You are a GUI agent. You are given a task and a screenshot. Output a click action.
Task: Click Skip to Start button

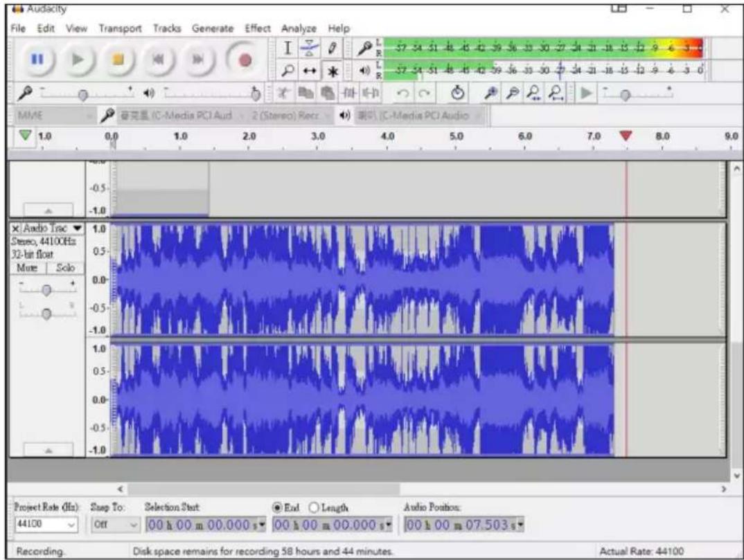pyautogui.click(x=159, y=60)
